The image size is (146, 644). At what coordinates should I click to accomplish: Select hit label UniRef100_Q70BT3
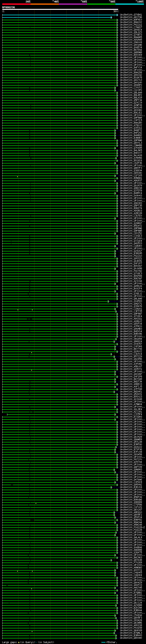(131, 35)
